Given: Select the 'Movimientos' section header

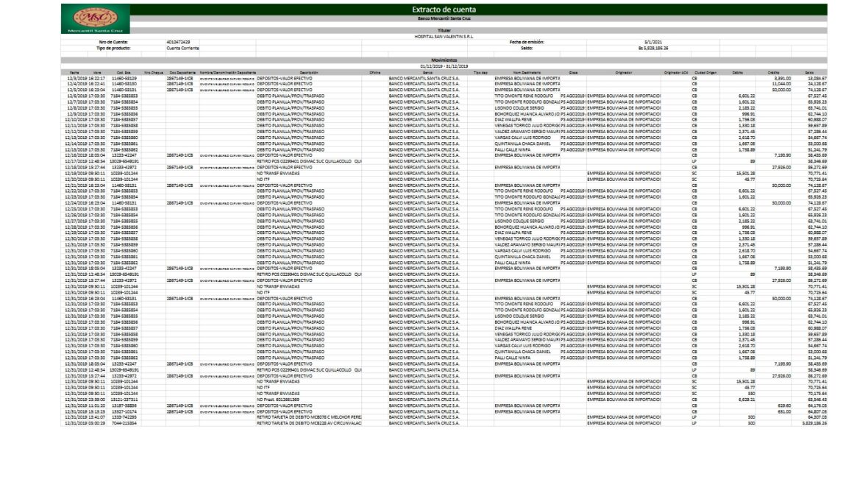Looking at the screenshot, I should tap(444, 60).
